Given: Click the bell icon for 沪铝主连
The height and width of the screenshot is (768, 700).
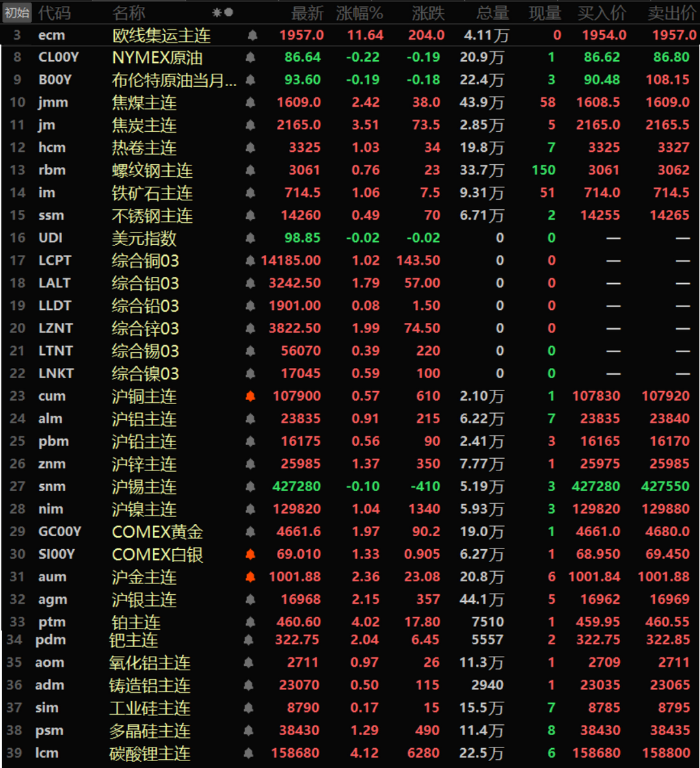Looking at the screenshot, I should click(x=250, y=419).
